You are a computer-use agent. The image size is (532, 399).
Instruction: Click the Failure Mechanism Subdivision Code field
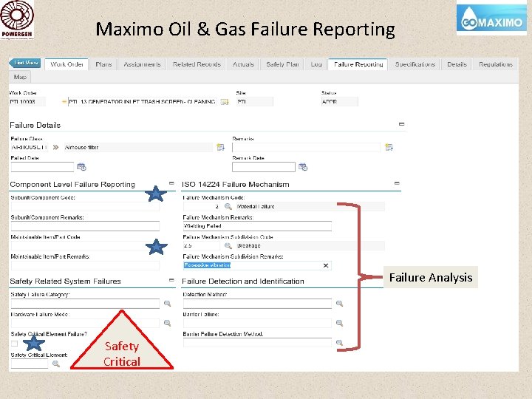[x=202, y=245]
